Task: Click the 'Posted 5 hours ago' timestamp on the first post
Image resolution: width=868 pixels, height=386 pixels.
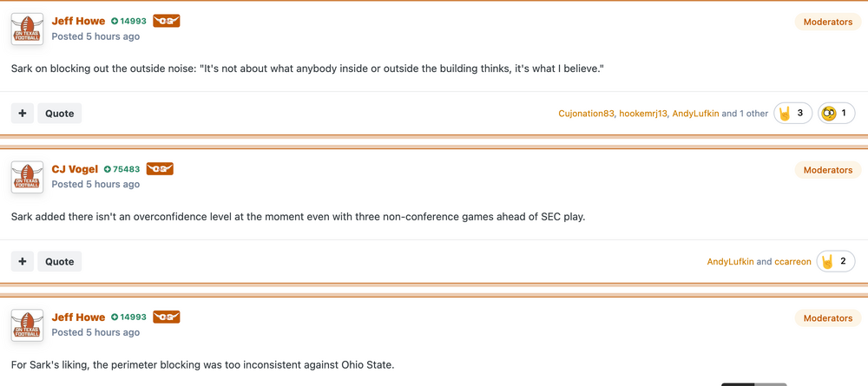Action: pyautogui.click(x=95, y=36)
